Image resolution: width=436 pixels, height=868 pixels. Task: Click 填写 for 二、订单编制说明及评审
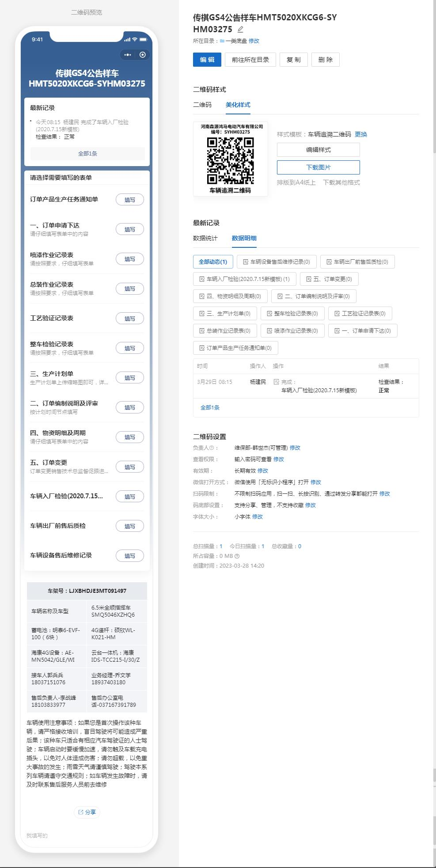[x=130, y=407]
